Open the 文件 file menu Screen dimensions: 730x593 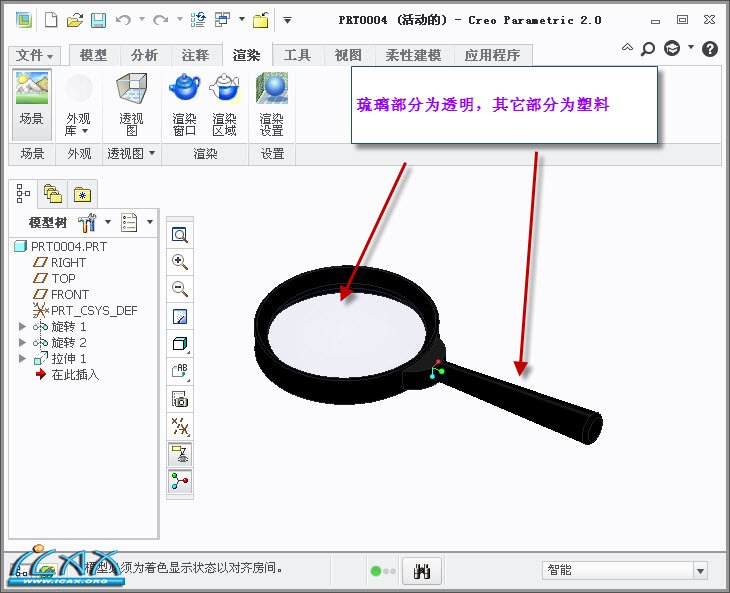click(34, 55)
